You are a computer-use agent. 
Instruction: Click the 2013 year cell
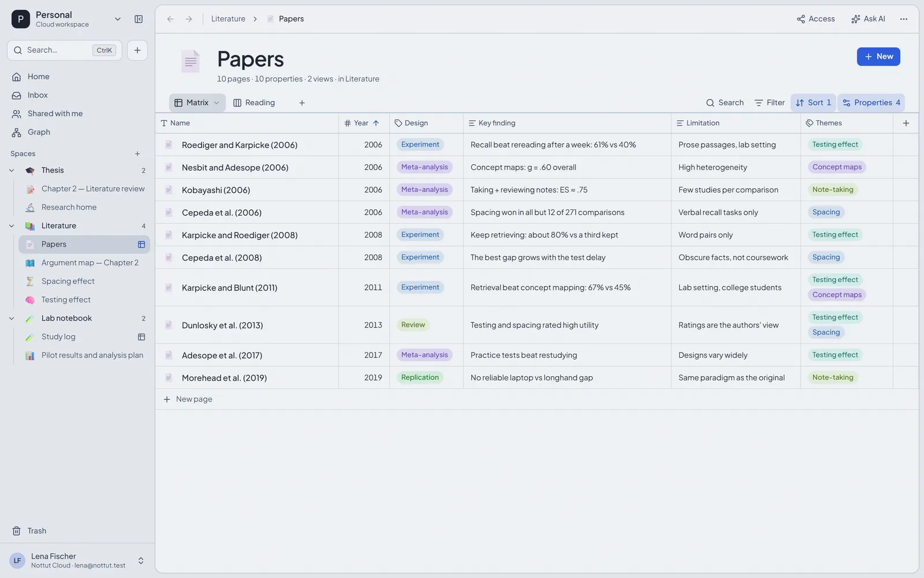pyautogui.click(x=364, y=325)
